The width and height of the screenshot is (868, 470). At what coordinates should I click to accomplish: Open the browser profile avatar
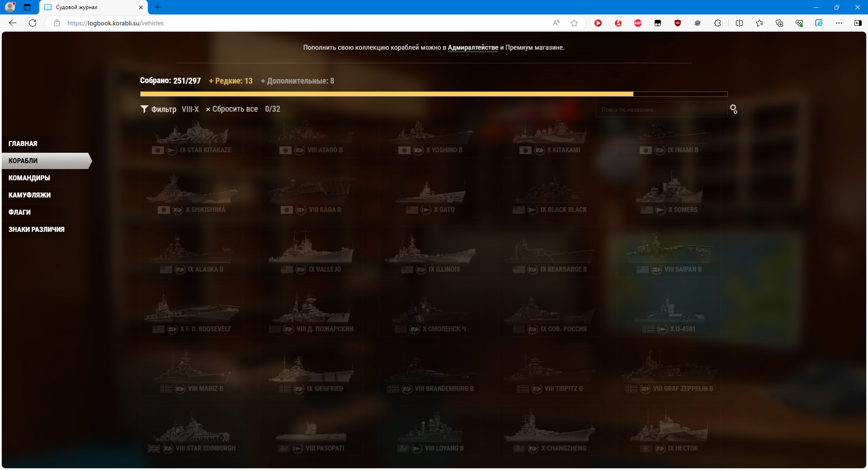pyautogui.click(x=10, y=7)
